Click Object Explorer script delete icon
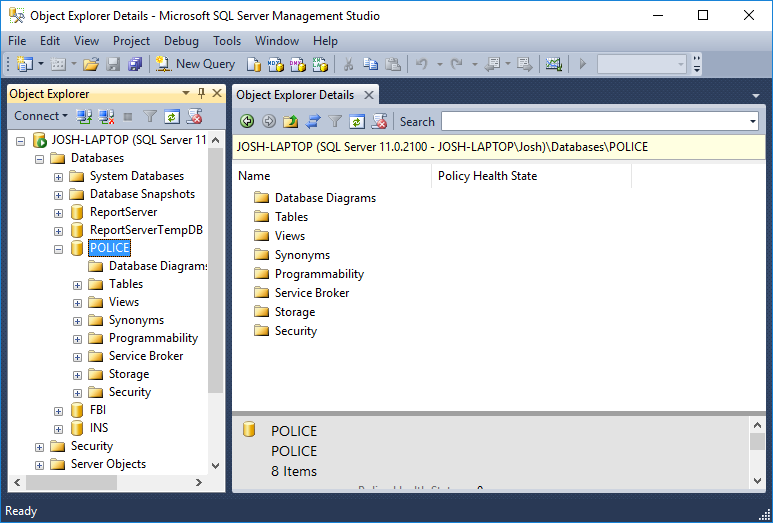 (x=194, y=116)
